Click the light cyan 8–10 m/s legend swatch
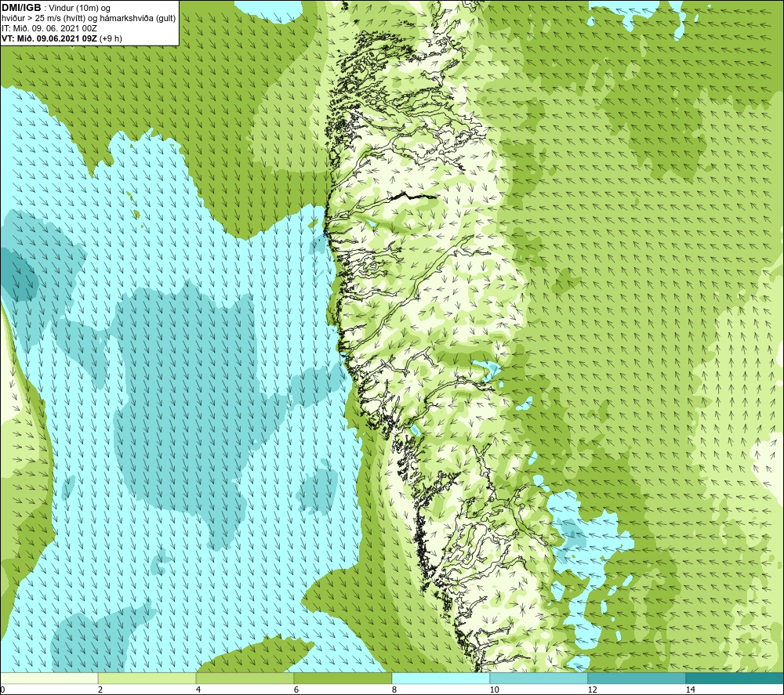 pos(441,678)
